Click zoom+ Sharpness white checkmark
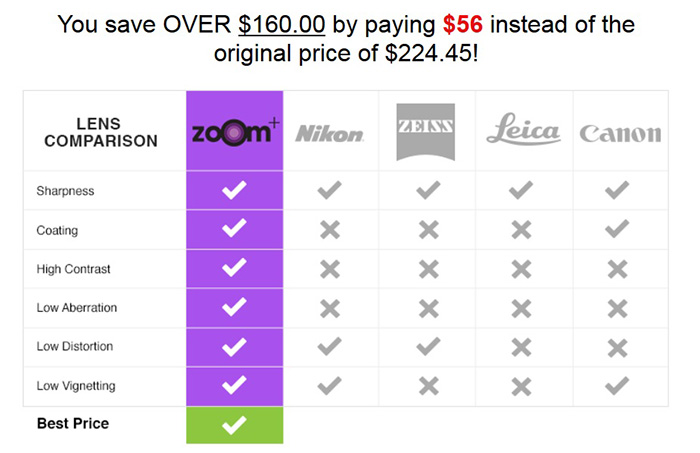 tap(234, 190)
